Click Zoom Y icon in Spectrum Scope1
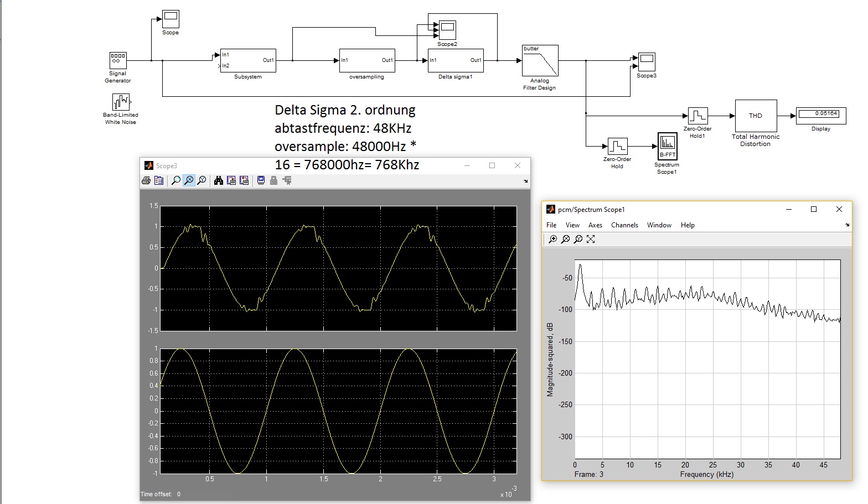This screenshot has width=868, height=504. point(578,239)
